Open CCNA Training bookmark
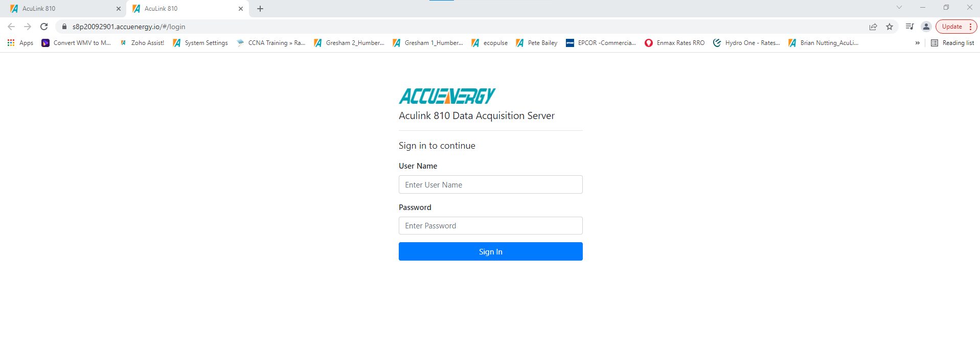 point(271,43)
